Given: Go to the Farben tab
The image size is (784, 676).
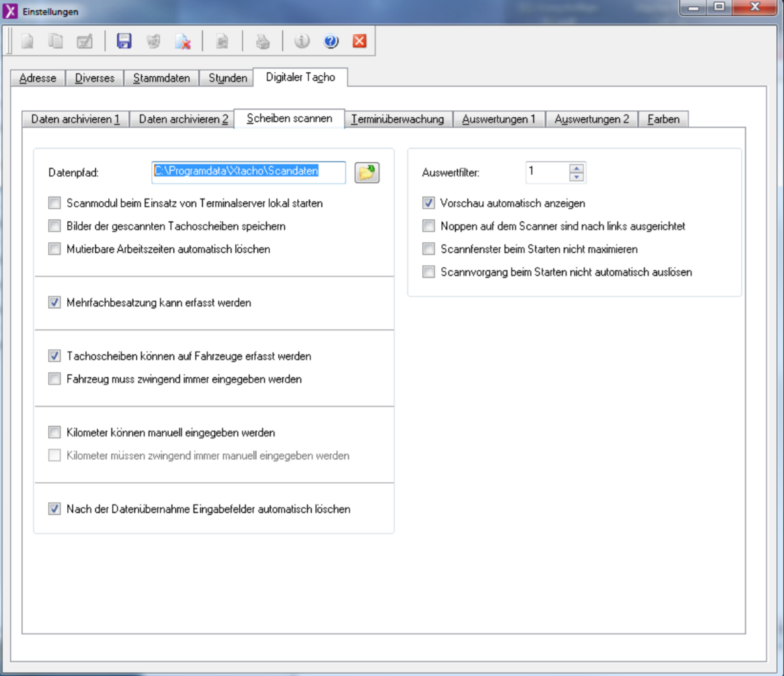Looking at the screenshot, I should (x=663, y=119).
